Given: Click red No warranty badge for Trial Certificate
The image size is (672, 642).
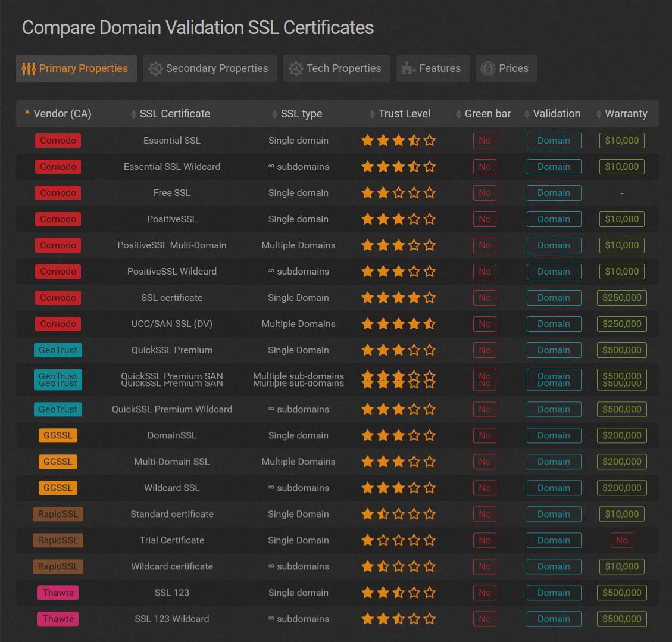Looking at the screenshot, I should coord(622,540).
